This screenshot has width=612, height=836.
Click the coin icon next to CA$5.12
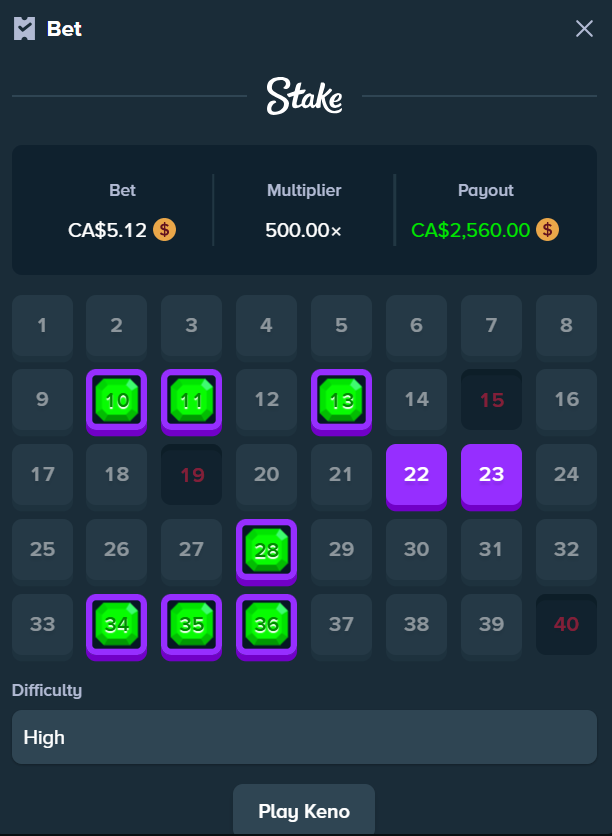pyautogui.click(x=165, y=230)
